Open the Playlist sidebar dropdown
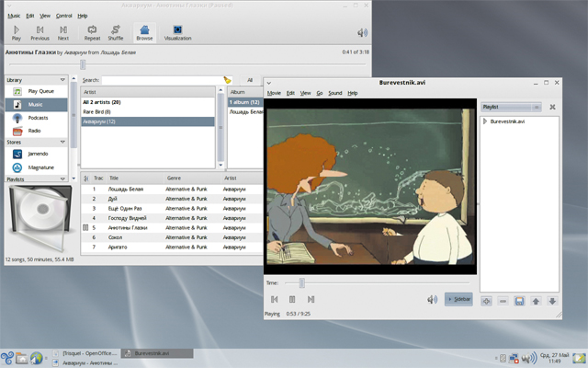 (511, 107)
